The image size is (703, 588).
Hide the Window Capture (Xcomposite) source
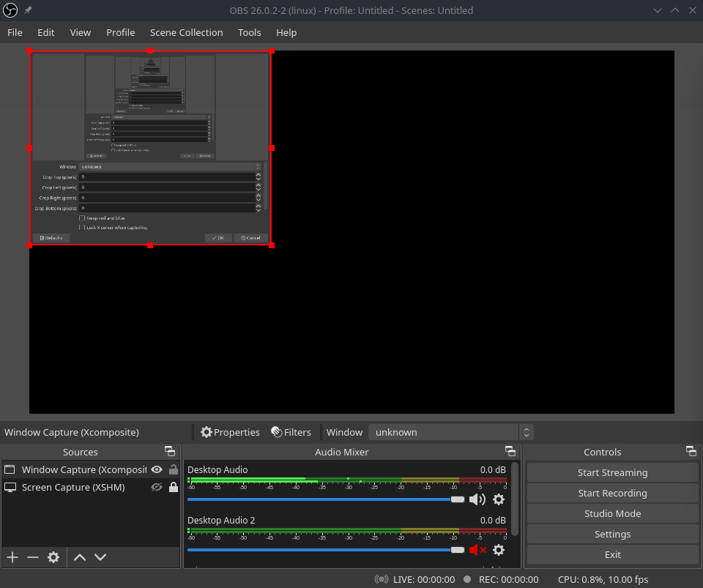point(157,469)
